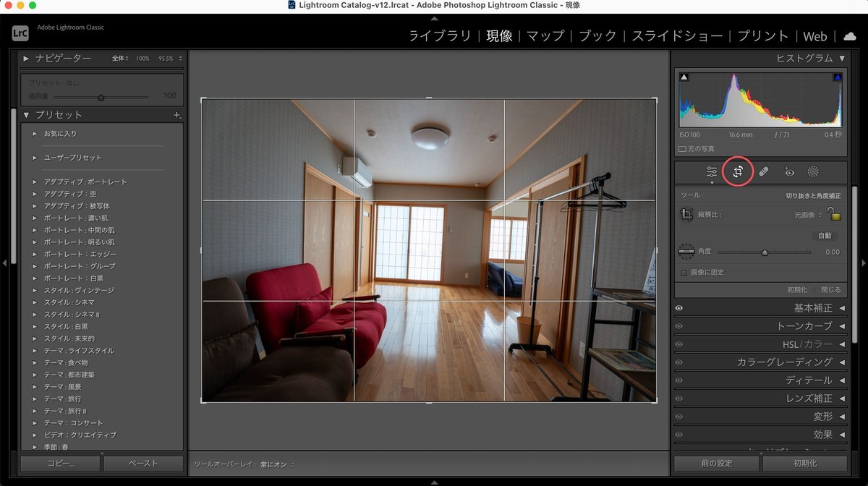Select the Masking dotted circle tool icon
Screen dimensions: 868x486
coord(813,172)
